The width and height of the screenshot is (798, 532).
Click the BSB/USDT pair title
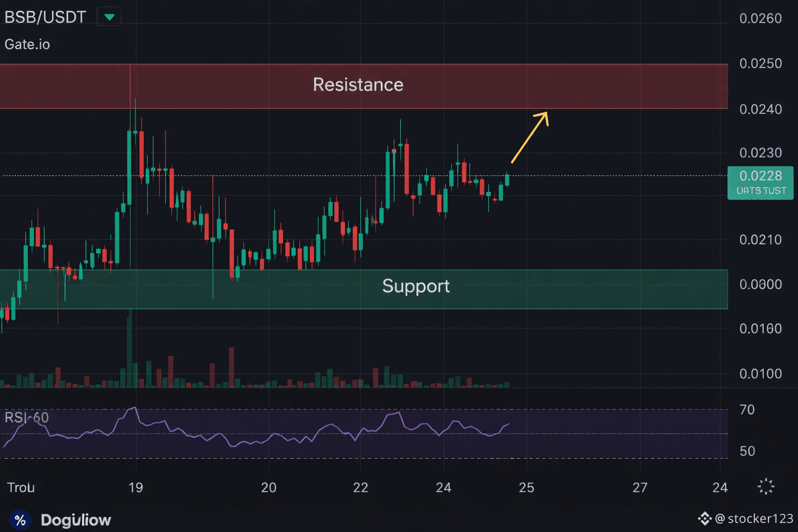pos(45,17)
